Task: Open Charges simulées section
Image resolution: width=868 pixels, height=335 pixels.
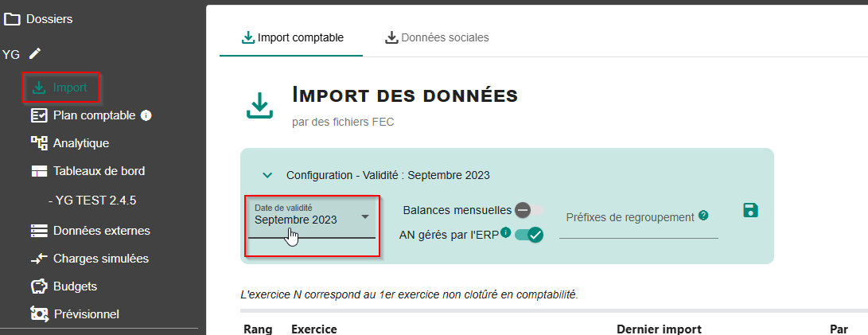Action: (x=100, y=259)
